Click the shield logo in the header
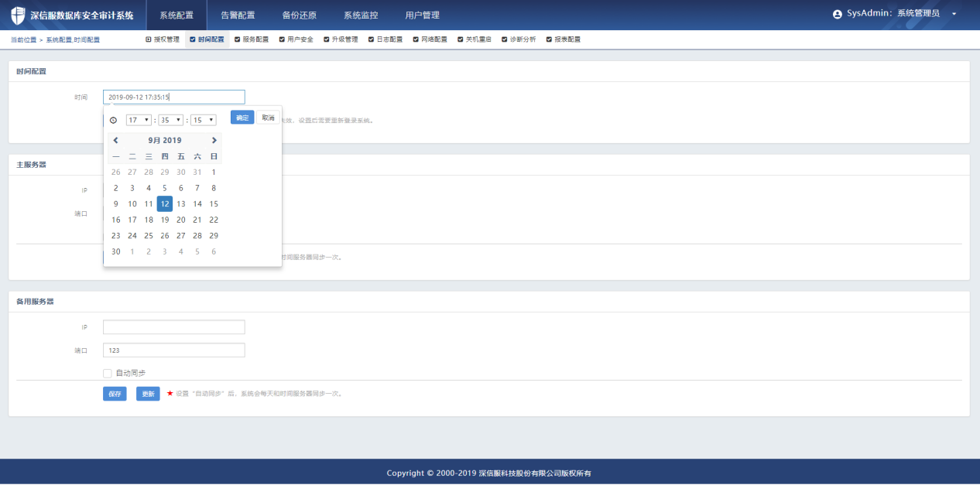 point(17,15)
